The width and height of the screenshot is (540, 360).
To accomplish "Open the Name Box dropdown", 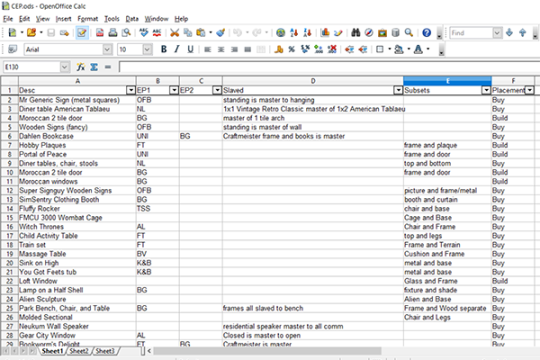I will coord(65,67).
